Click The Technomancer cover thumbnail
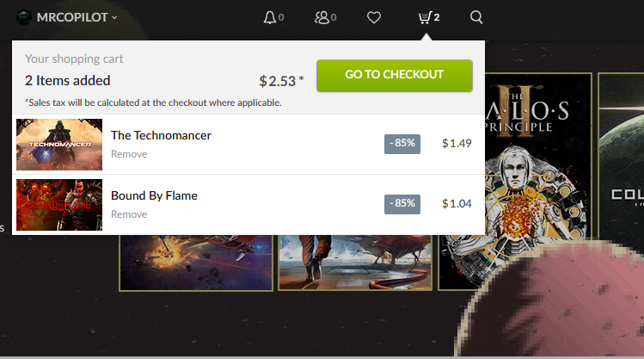644x359 pixels. tap(59, 145)
